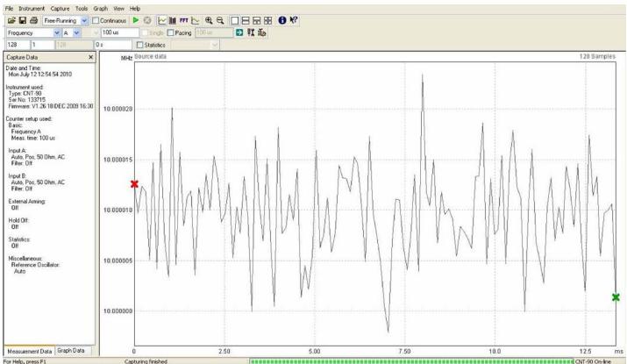The image size is (627, 364).
Task: Select the line graph view icon
Action: click(161, 20)
